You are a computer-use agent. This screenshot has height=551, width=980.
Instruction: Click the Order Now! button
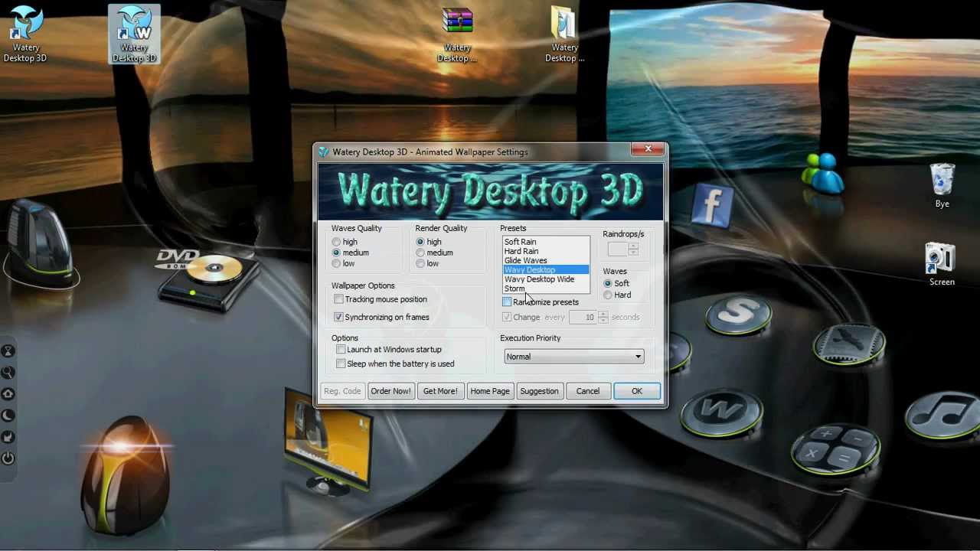point(390,391)
